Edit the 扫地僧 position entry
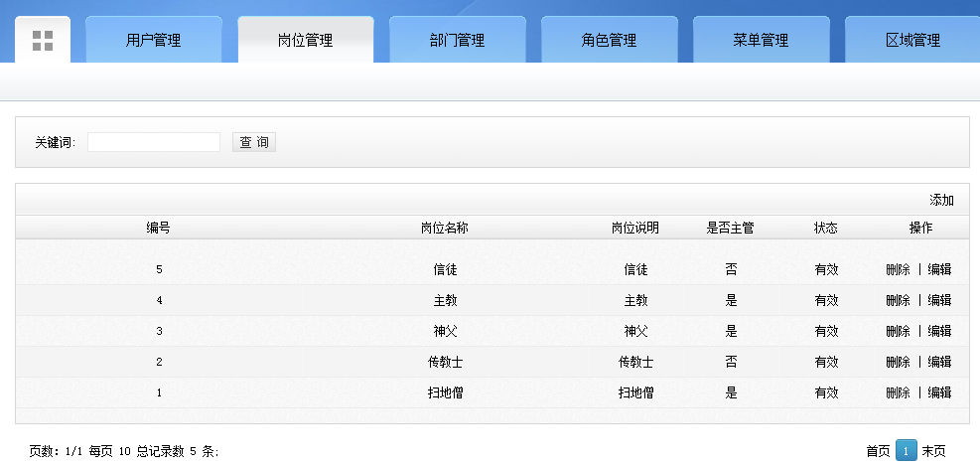This screenshot has width=980, height=467. pyautogui.click(x=939, y=392)
